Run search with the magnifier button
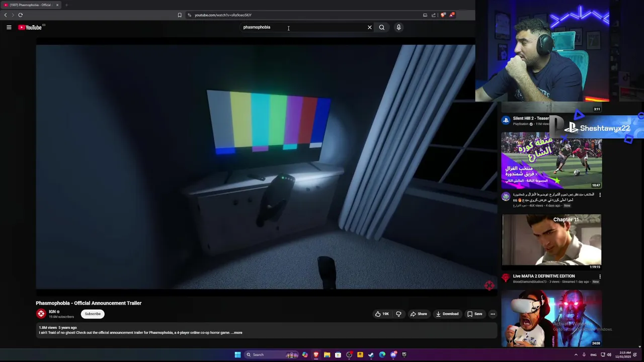The width and height of the screenshot is (644, 362). tap(381, 27)
